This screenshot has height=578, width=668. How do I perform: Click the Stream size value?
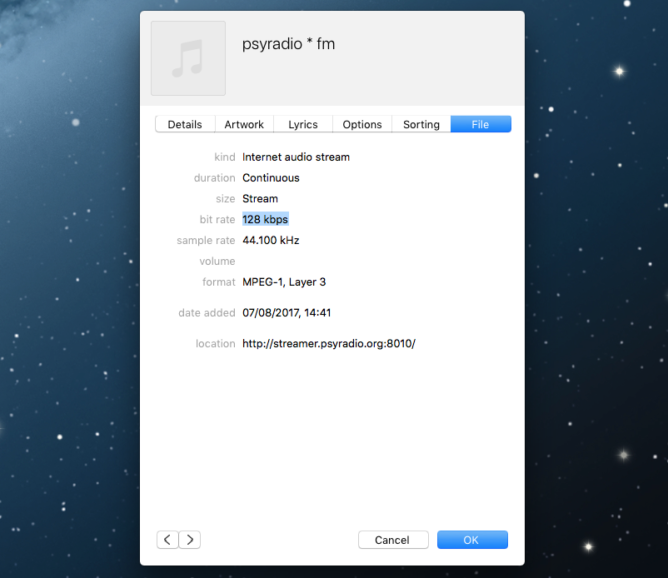[260, 199]
